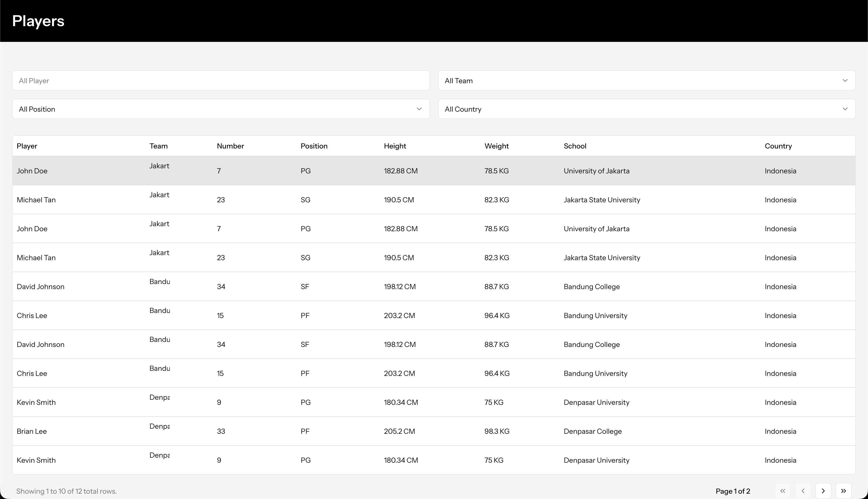
Task: Open the All Position filter dropdown
Action: coord(221,109)
